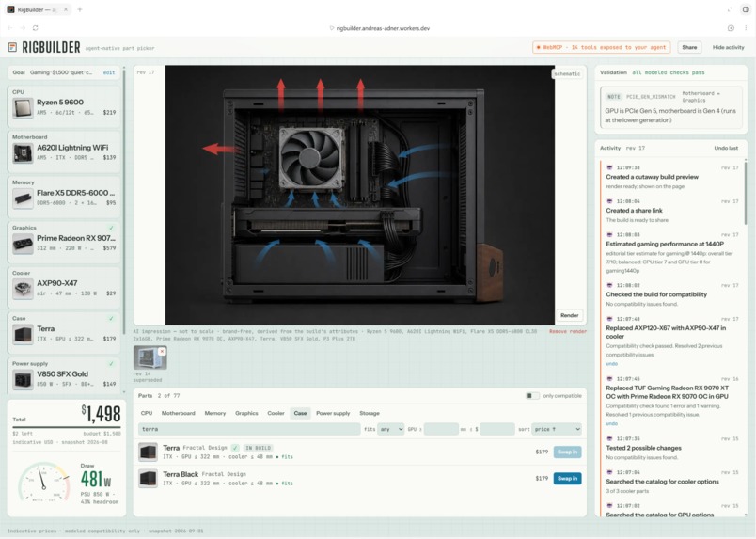Click agent icon beside 'Created a share link'
Viewport: 756px width, 539px height.
click(609, 201)
